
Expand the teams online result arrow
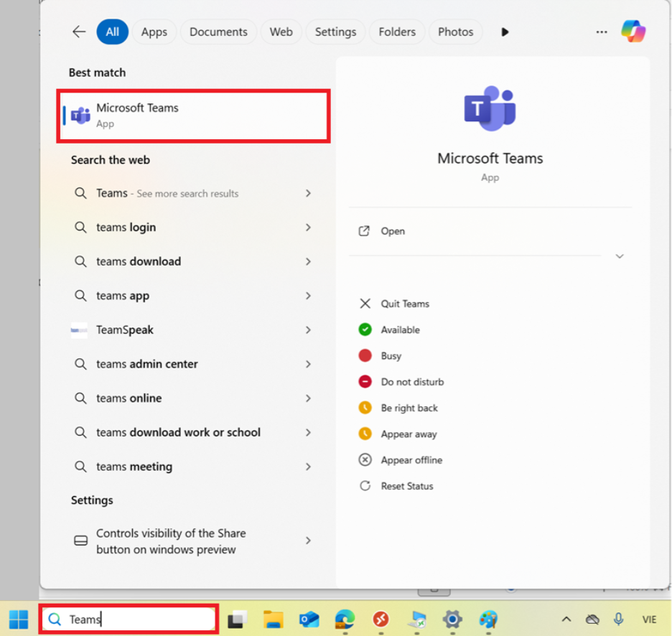click(x=308, y=398)
